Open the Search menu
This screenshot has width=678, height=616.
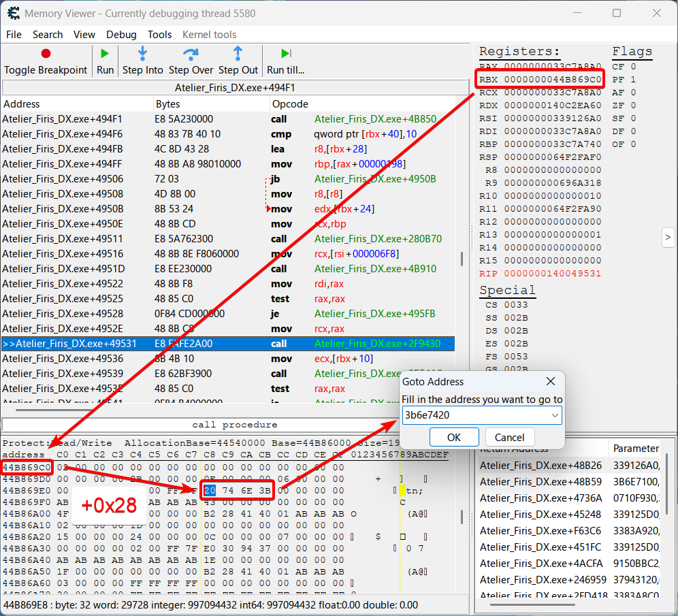(48, 35)
